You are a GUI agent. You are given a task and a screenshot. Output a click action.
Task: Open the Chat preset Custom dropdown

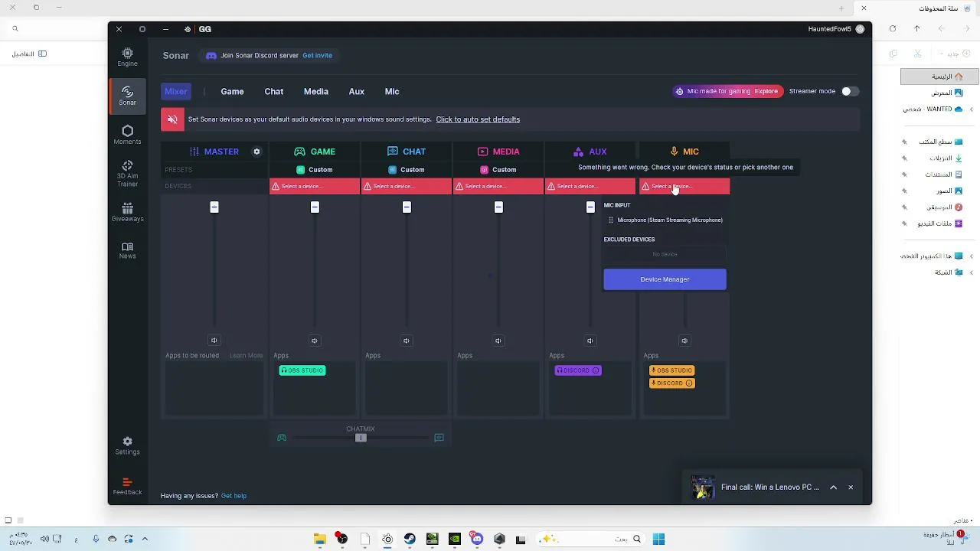[x=407, y=170]
